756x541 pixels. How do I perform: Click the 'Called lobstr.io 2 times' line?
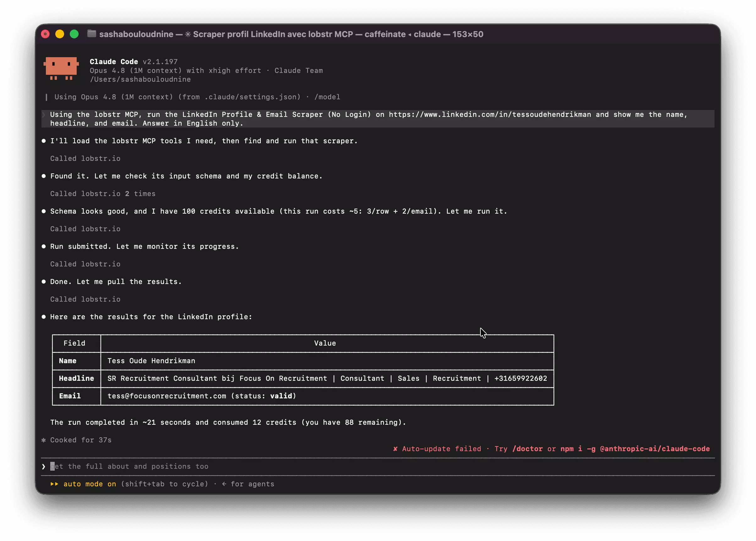coord(103,194)
